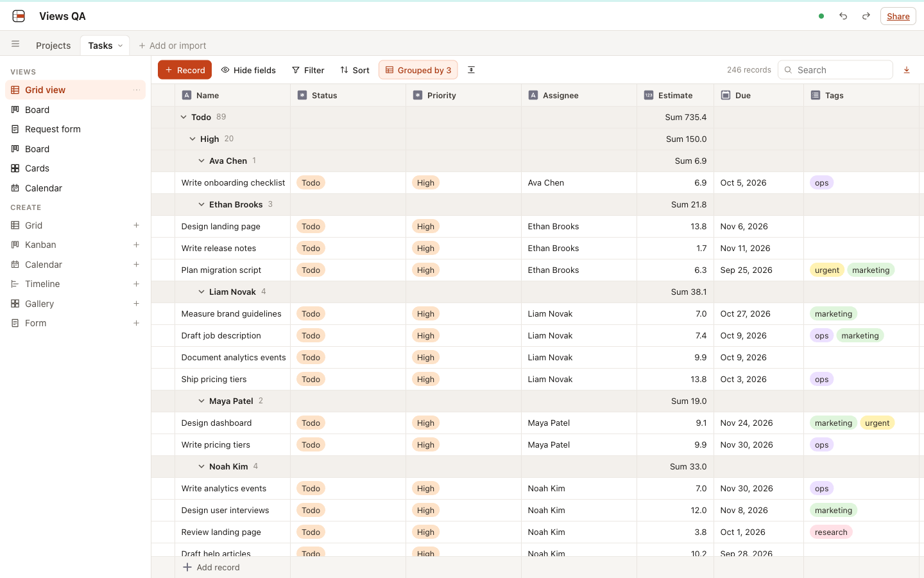
Task: Click the Estimate number field icon
Action: click(649, 95)
